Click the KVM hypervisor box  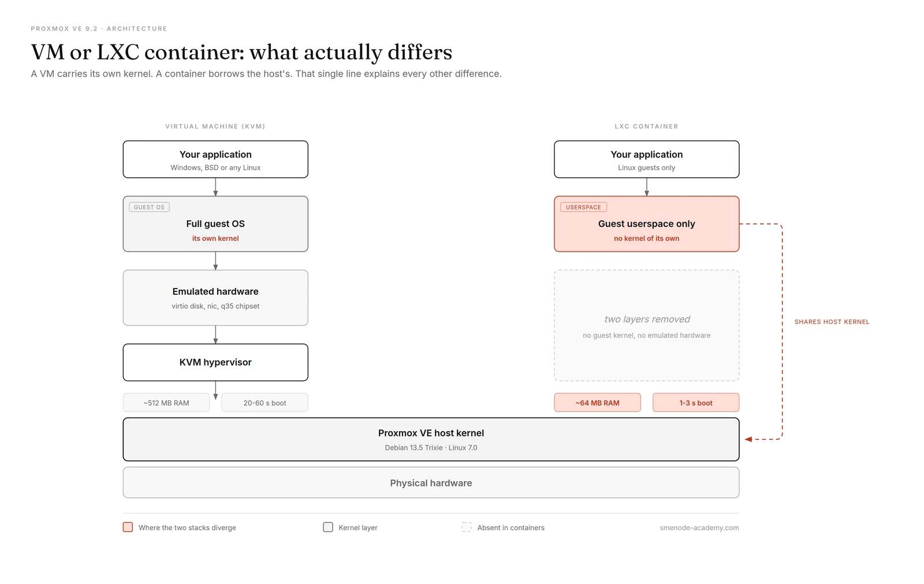pyautogui.click(x=215, y=362)
